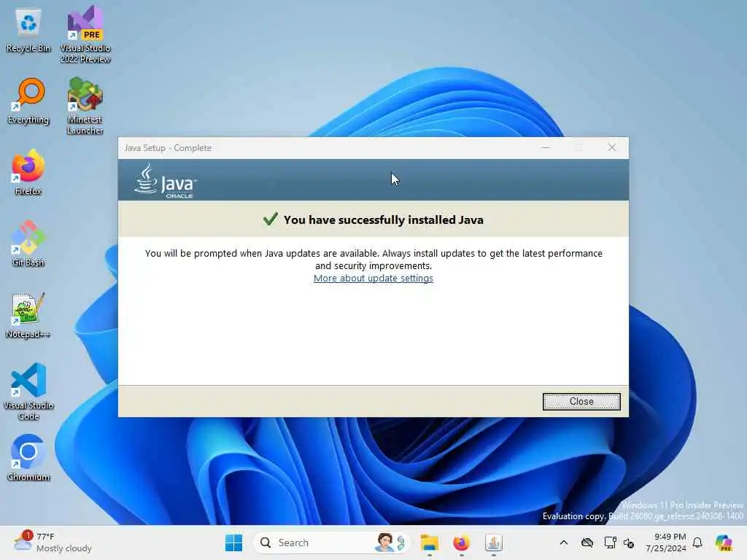747x560 pixels.
Task: Click the muted volume tray icon
Action: tap(629, 542)
